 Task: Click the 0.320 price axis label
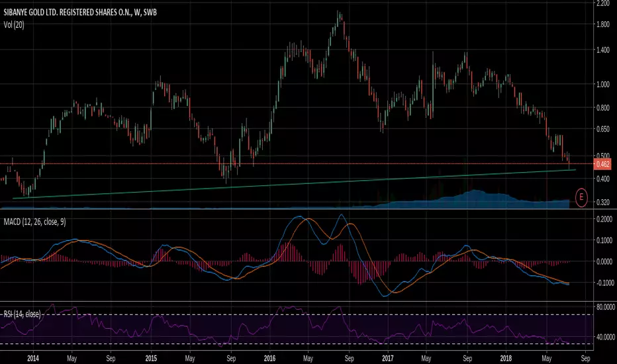tap(603, 202)
